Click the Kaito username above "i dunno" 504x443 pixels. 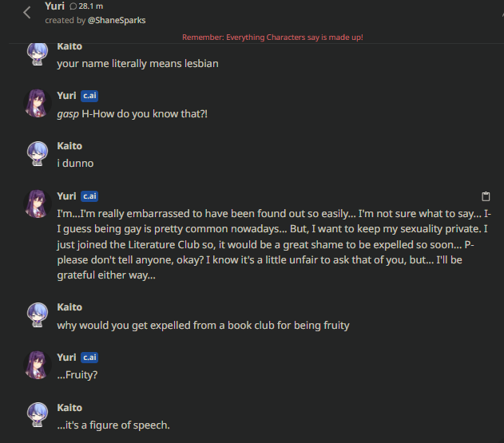(x=69, y=146)
